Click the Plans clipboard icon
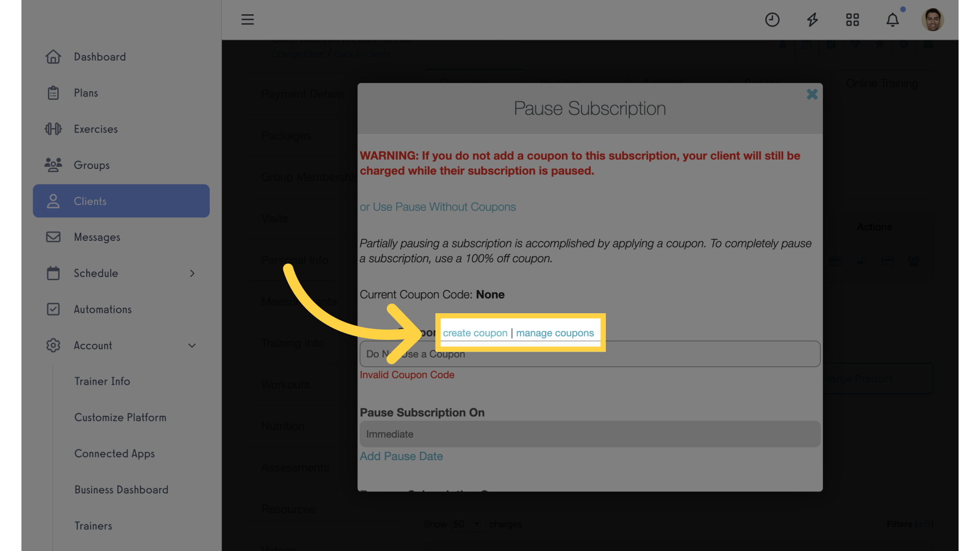 (53, 93)
